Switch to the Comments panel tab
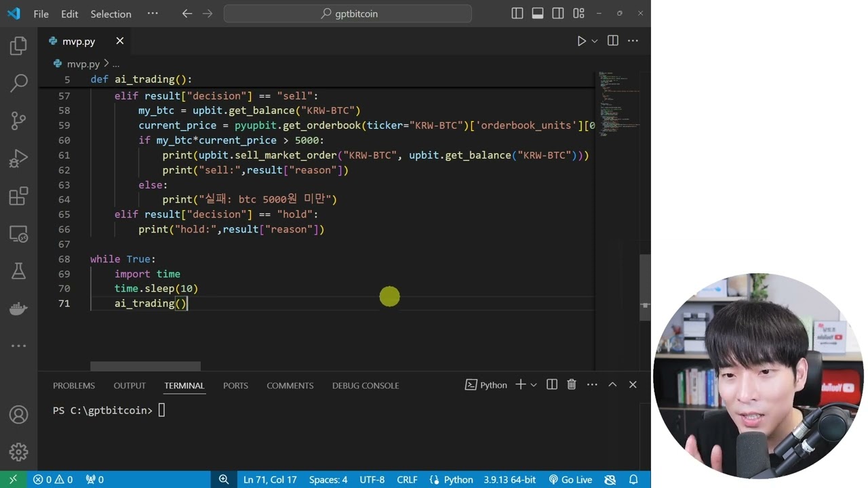 [290, 385]
